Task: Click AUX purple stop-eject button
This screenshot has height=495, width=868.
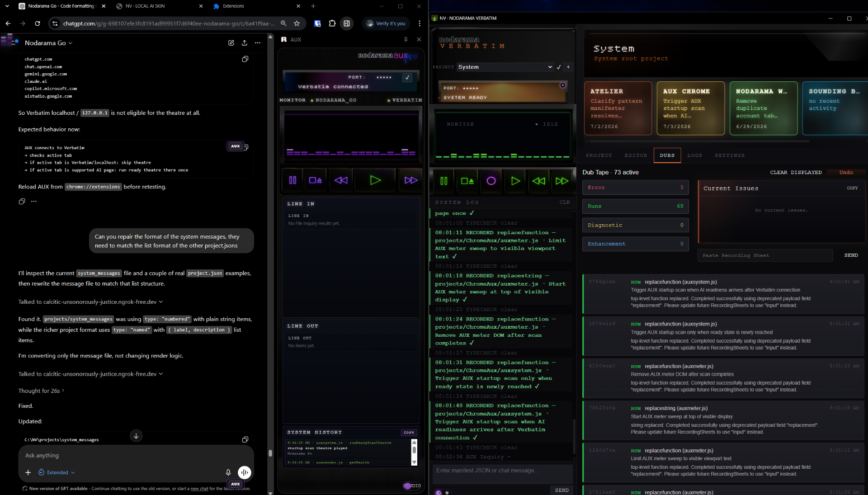Action: pyautogui.click(x=315, y=180)
